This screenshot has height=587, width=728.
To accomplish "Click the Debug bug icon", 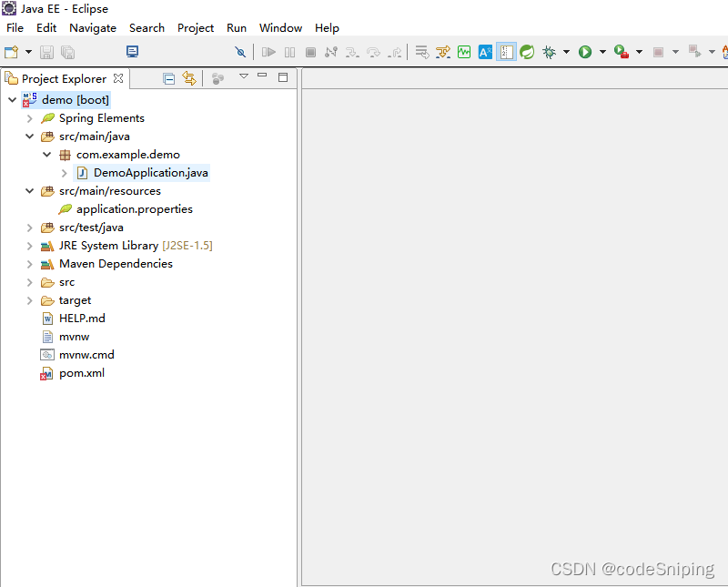I will pos(550,52).
